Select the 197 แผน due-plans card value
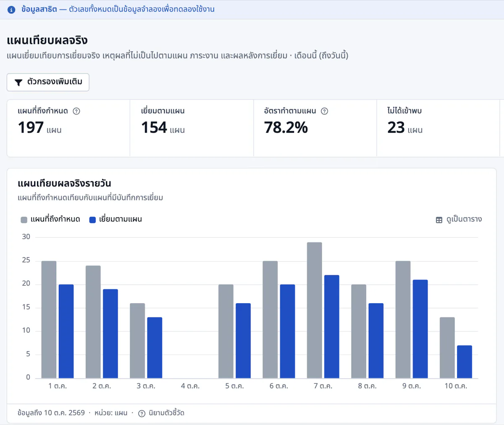Screen dimensions: 504x425 click(x=39, y=128)
